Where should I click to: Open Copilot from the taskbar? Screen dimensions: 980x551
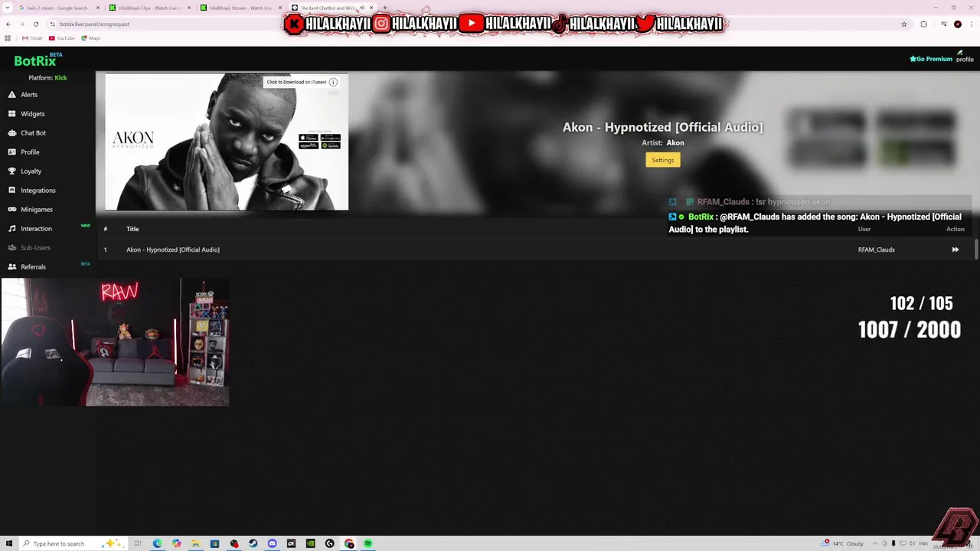176,543
